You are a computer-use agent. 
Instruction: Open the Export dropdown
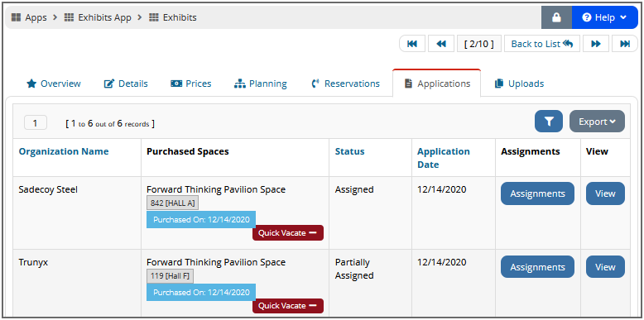[597, 122]
